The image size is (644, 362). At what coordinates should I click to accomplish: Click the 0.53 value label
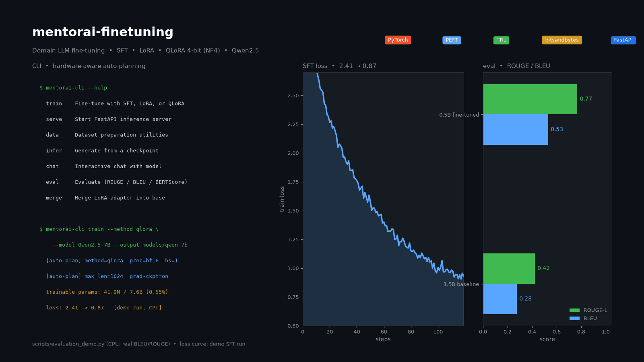click(x=557, y=130)
